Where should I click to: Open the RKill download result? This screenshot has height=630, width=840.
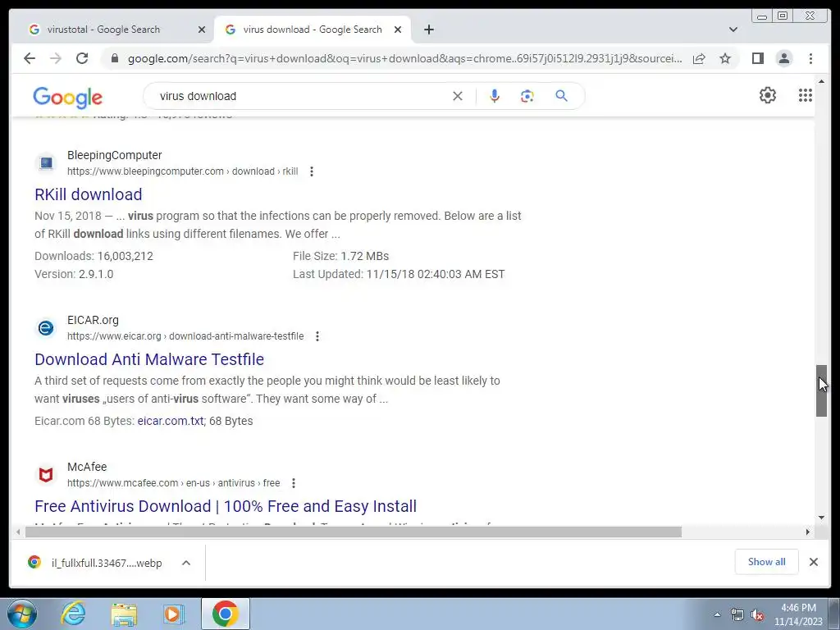coord(89,194)
